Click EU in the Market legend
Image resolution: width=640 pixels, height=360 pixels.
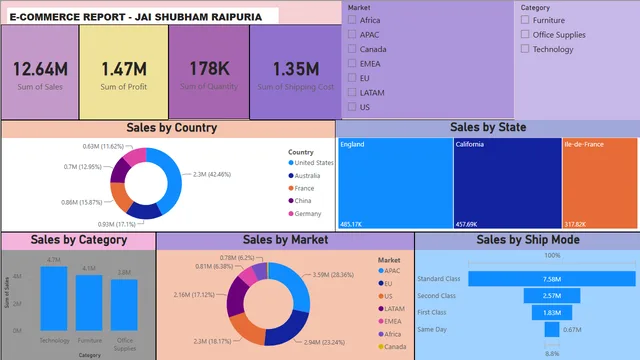(x=385, y=283)
